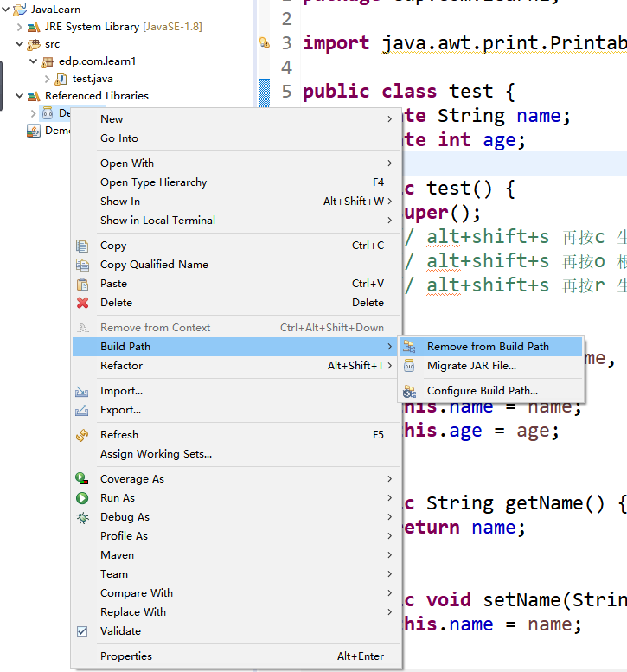Click the edp.com.learn1 package icon
This screenshot has width=627, height=672.
coord(48,62)
